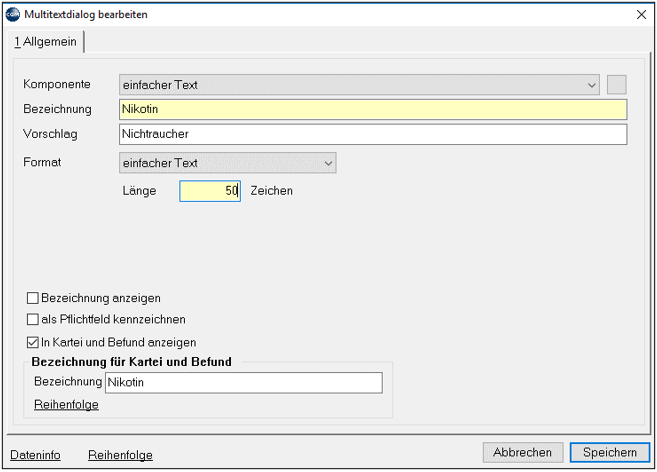
Task: Click the Format label
Action: pos(42,162)
